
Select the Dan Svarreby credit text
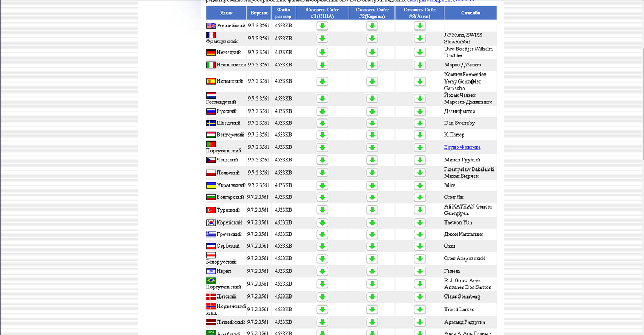point(459,123)
